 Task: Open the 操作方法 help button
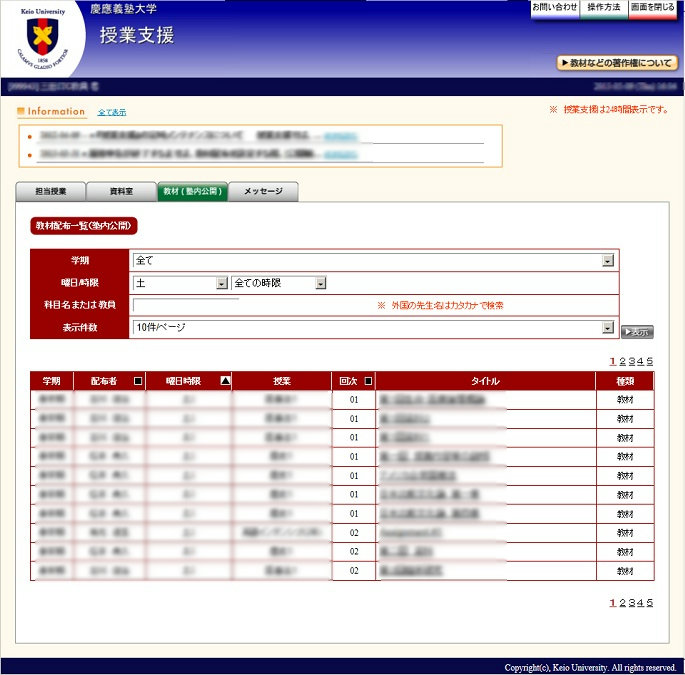point(604,8)
